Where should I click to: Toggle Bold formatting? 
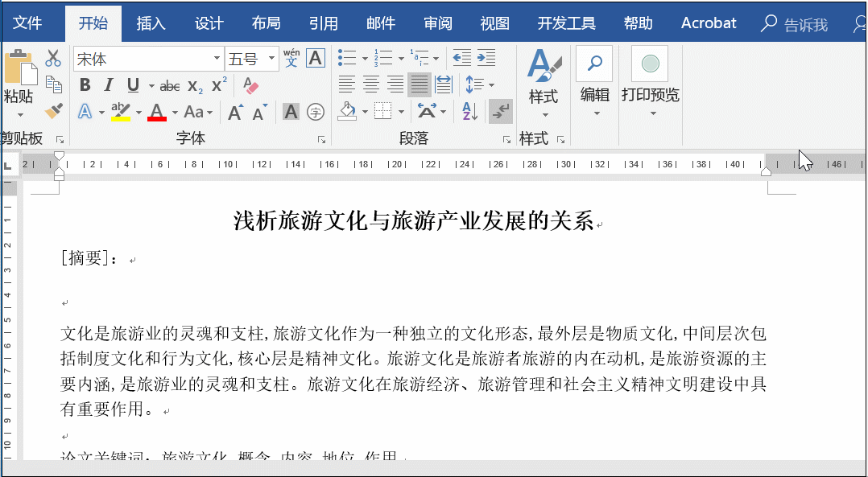(x=85, y=85)
